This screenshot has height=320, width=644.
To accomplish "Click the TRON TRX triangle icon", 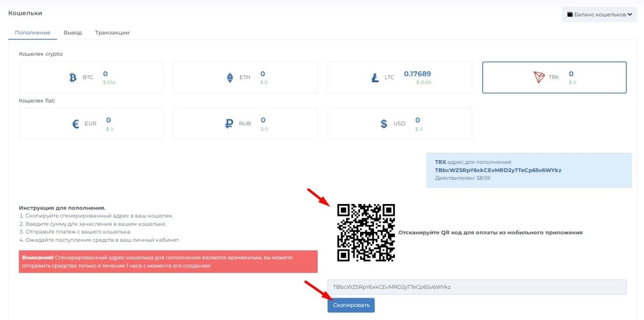I will [539, 78].
